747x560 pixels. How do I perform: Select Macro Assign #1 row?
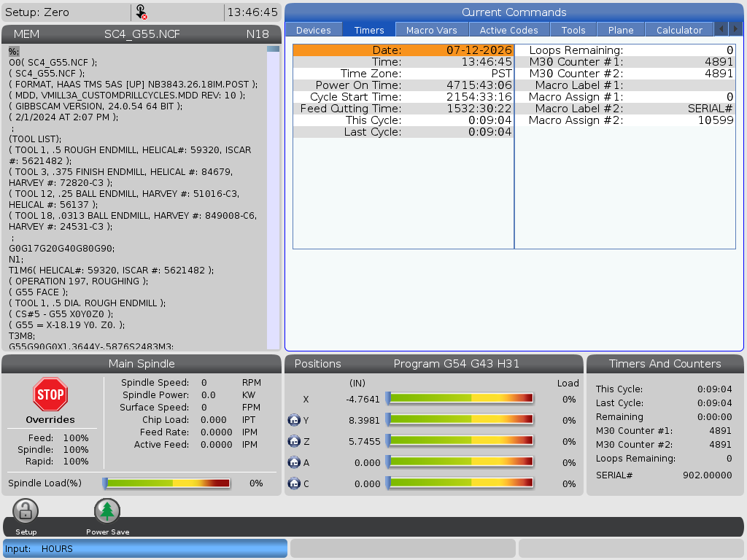625,97
